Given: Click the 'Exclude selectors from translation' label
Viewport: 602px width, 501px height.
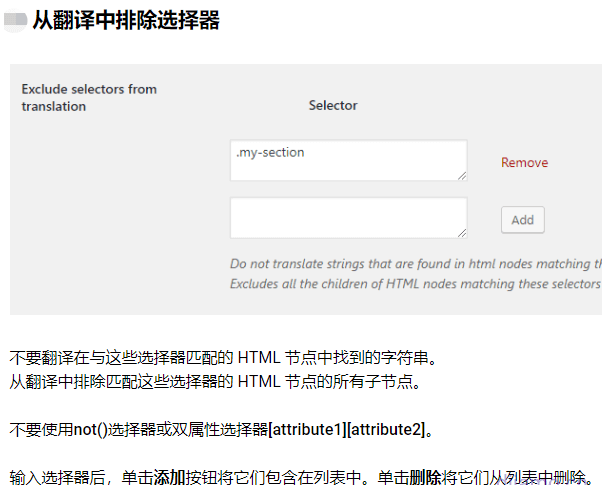Looking at the screenshot, I should pyautogui.click(x=88, y=97).
